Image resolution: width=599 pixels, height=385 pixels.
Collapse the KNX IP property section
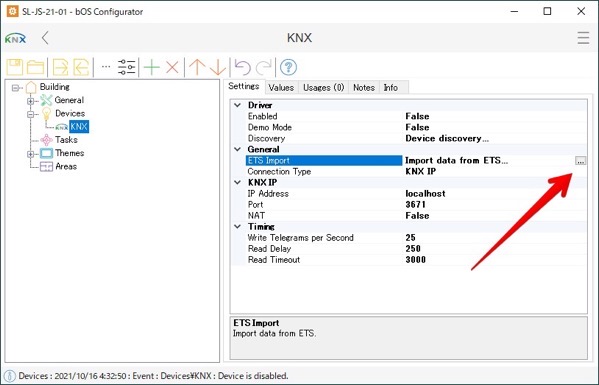point(238,183)
